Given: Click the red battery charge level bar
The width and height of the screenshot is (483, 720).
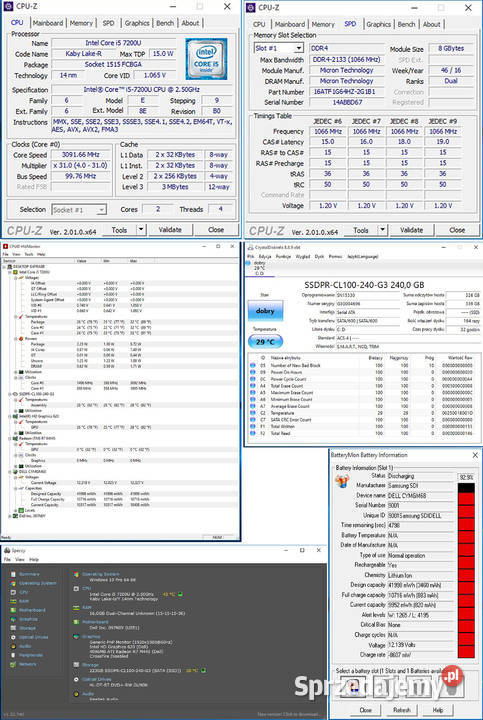Looking at the screenshot, I should coord(466,570).
